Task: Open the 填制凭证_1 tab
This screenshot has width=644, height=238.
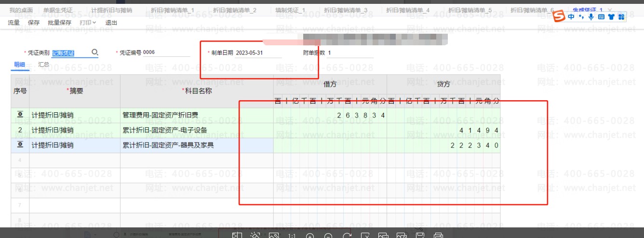Action: click(290, 10)
